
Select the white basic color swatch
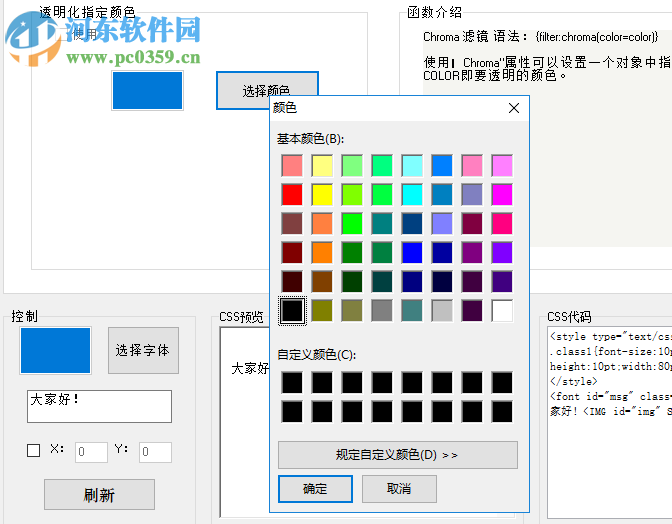502,311
